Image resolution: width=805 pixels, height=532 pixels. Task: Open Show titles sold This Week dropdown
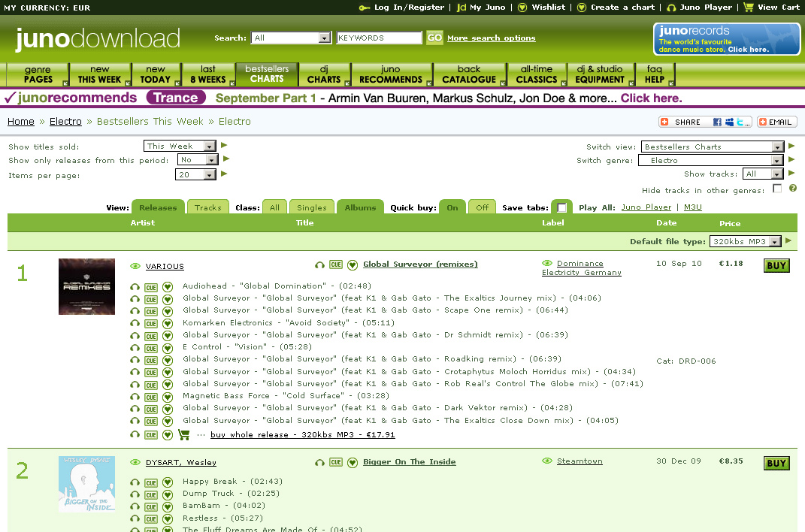(180, 147)
